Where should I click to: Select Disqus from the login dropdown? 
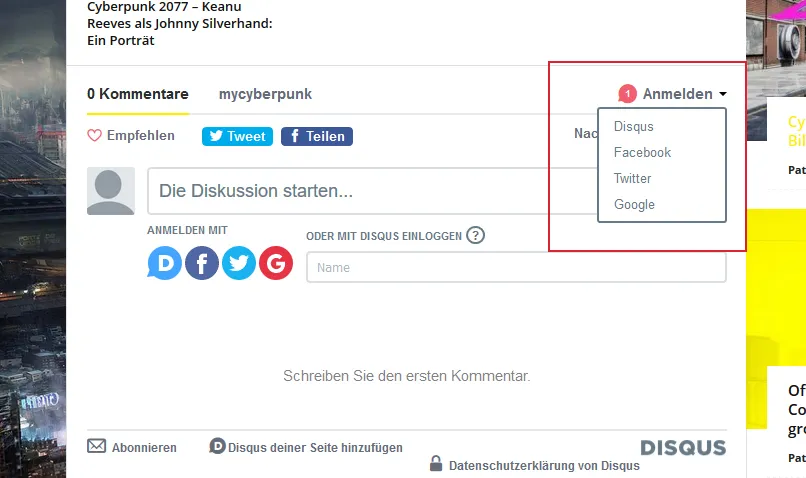tap(634, 126)
